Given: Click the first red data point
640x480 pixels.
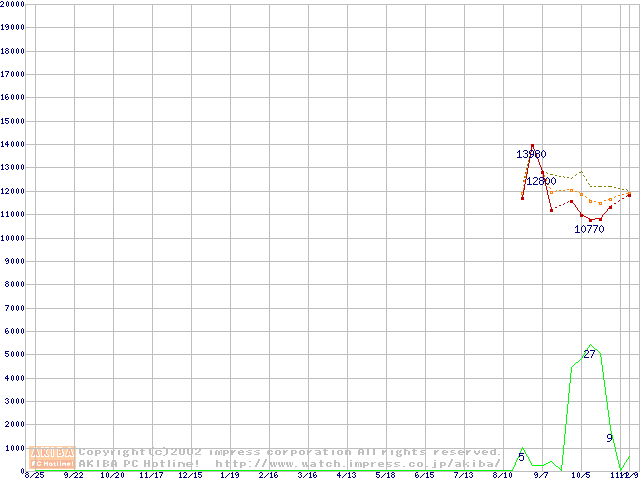Looking at the screenshot, I should click(522, 198).
